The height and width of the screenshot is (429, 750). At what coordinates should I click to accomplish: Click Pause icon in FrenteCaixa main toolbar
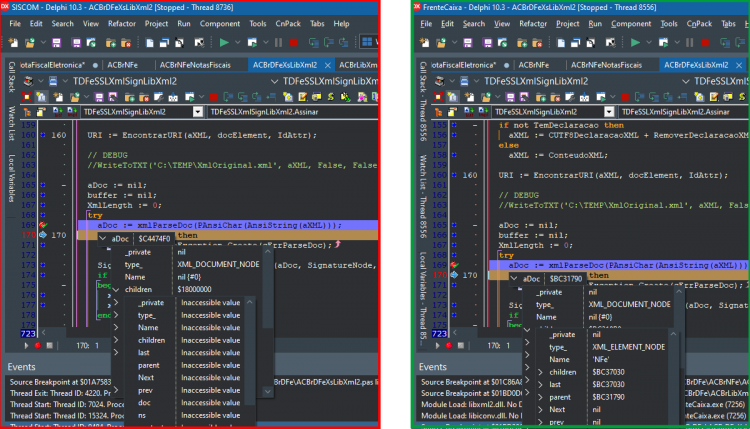click(690, 43)
